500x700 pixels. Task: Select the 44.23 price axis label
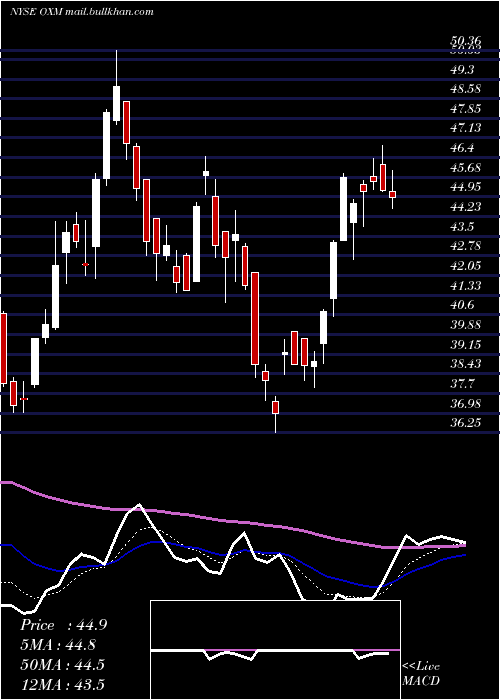465,206
